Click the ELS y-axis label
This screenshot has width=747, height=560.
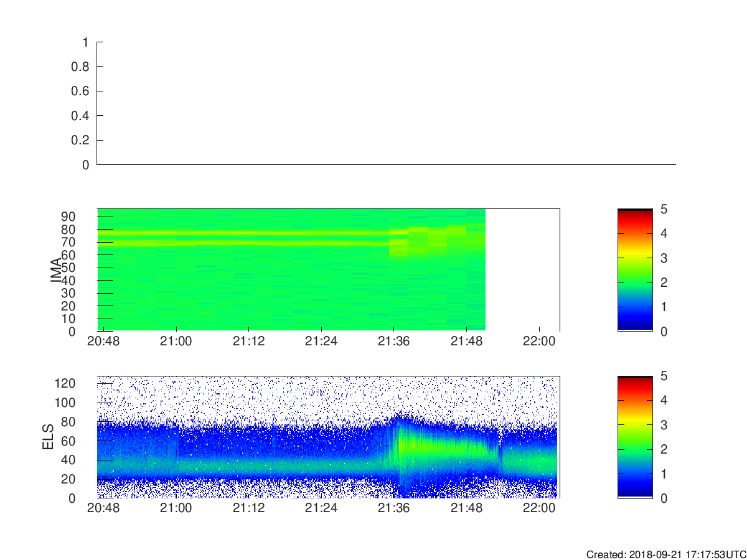click(x=49, y=437)
